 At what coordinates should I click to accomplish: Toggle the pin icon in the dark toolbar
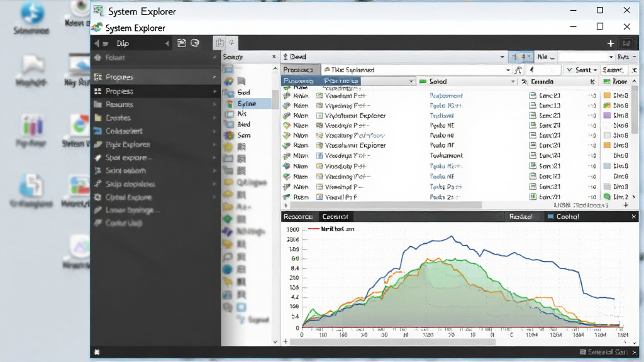pyautogui.click(x=231, y=43)
